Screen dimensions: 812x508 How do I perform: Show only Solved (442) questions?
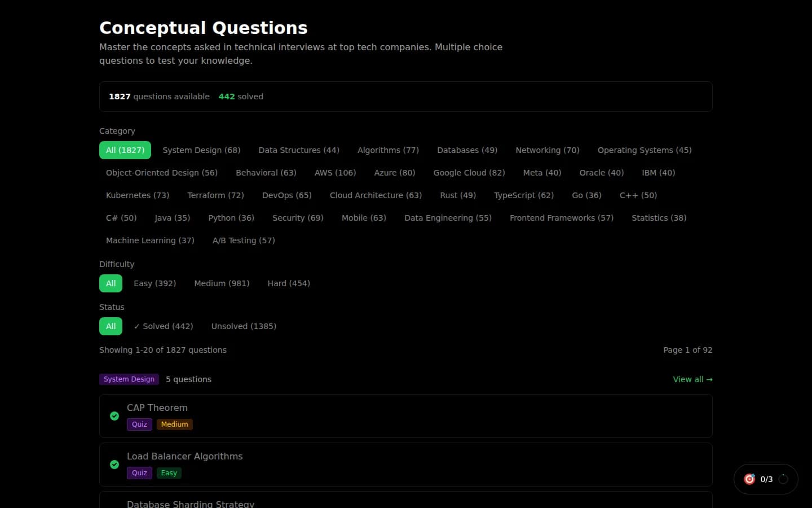tap(164, 326)
